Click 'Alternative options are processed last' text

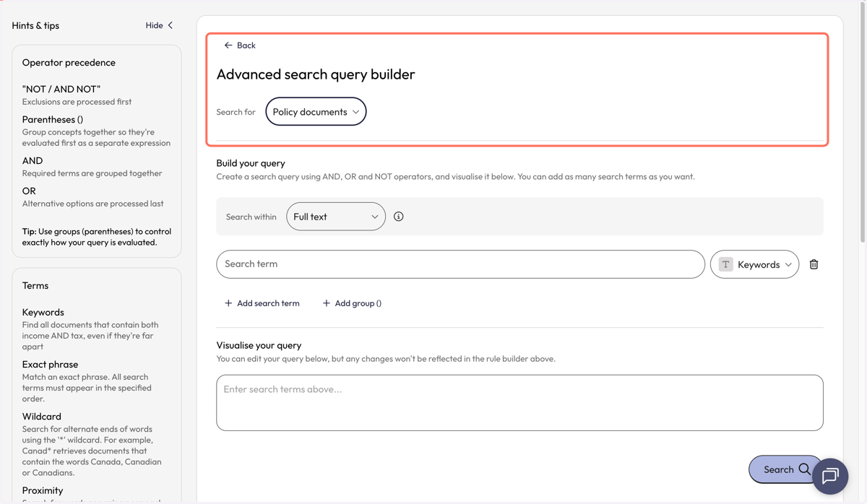pyautogui.click(x=92, y=204)
